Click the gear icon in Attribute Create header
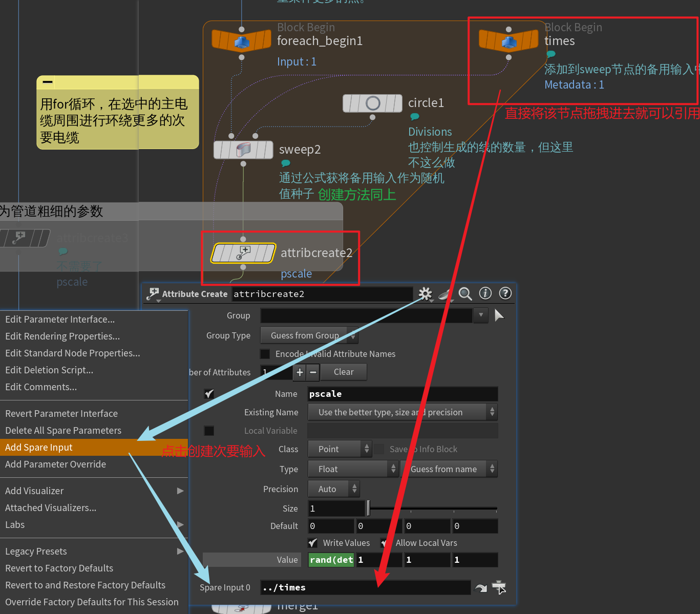 pyautogui.click(x=425, y=293)
